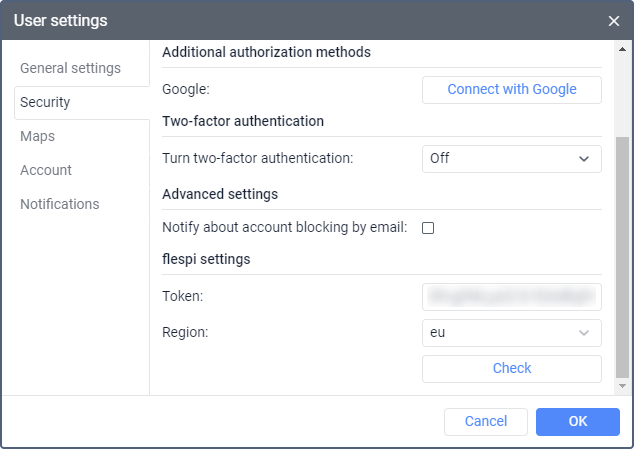
Task: Click the 'Notify about account blocking' label
Action: click(284, 228)
